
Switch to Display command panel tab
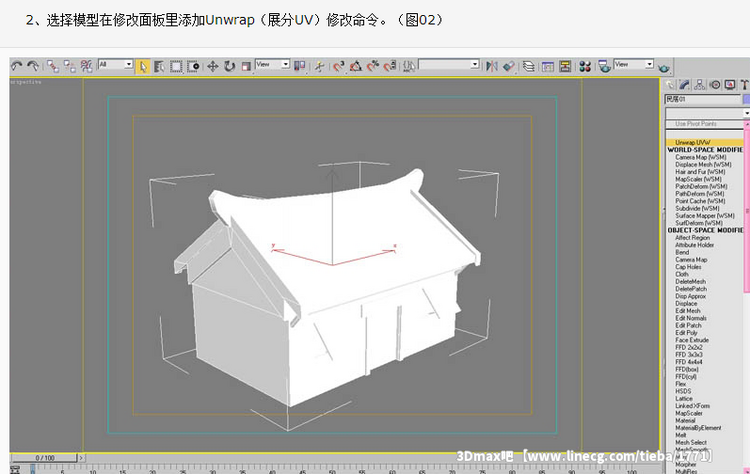point(730,85)
